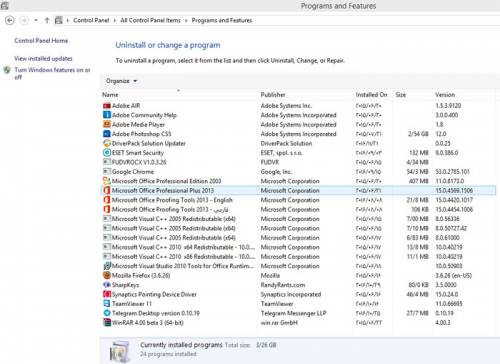The height and width of the screenshot is (364, 500).
Task: Click the Adobe Community Help icon
Action: (107, 115)
